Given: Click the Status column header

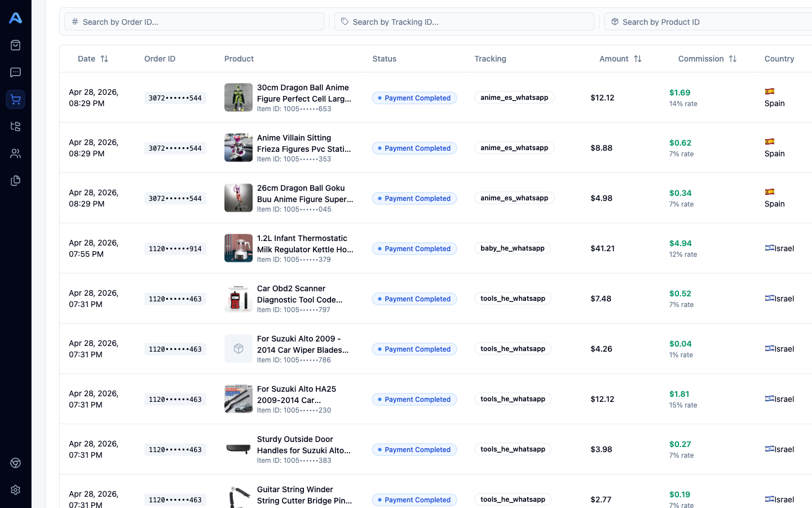Looking at the screenshot, I should pyautogui.click(x=384, y=59).
